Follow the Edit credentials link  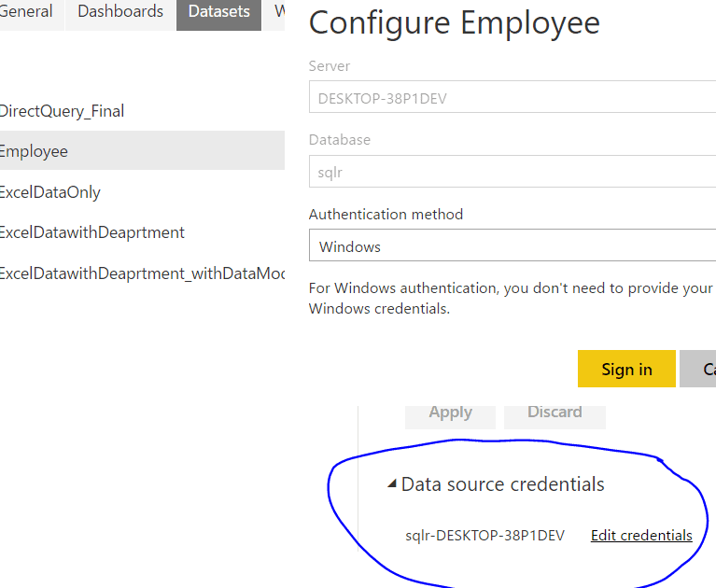click(x=641, y=536)
